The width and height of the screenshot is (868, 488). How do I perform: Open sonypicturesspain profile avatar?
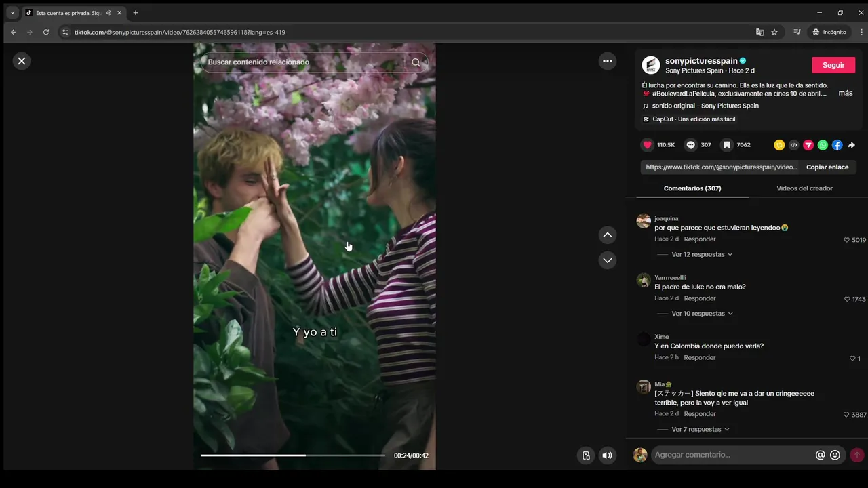tap(651, 65)
